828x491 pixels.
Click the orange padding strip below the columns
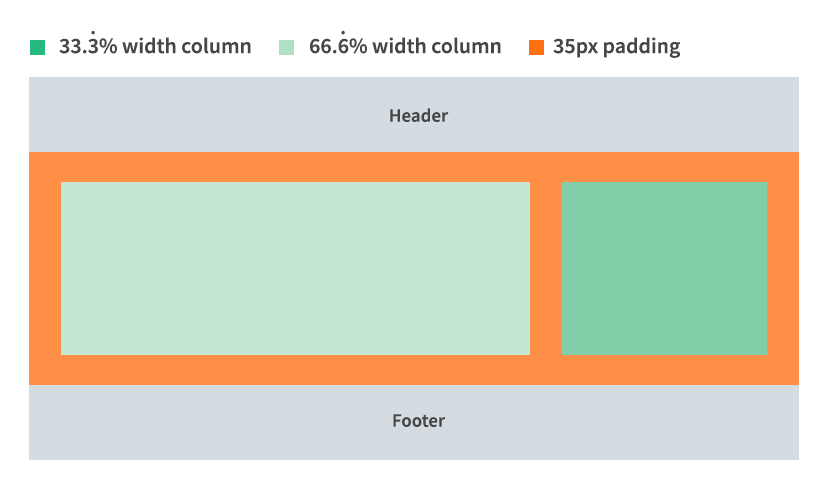click(x=414, y=370)
